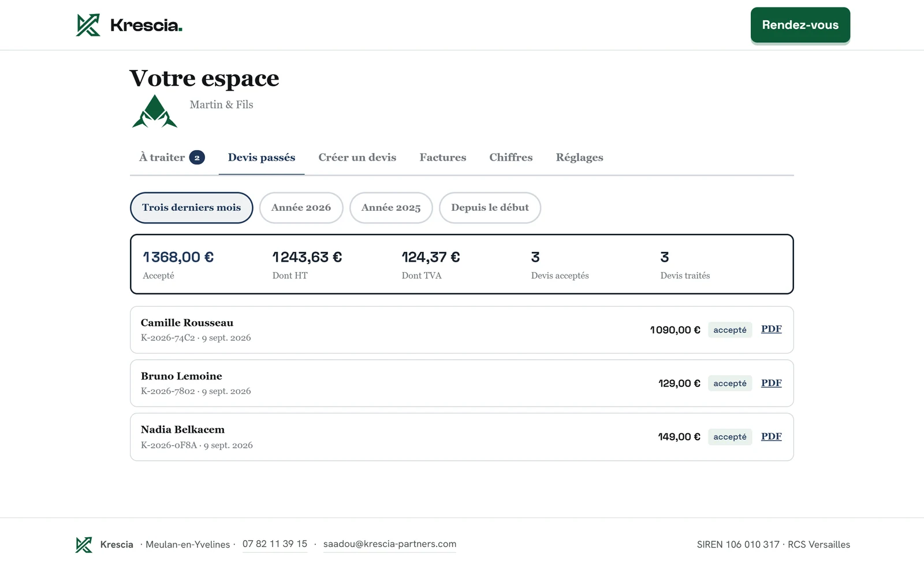Click the Votre espace heading
Image resolution: width=924 pixels, height=573 pixels.
204,79
